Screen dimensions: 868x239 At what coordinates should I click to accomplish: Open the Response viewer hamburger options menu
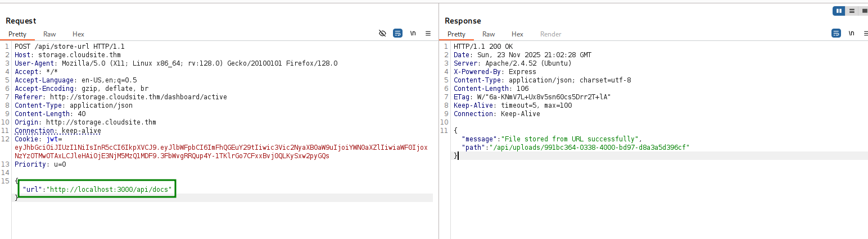(866, 34)
